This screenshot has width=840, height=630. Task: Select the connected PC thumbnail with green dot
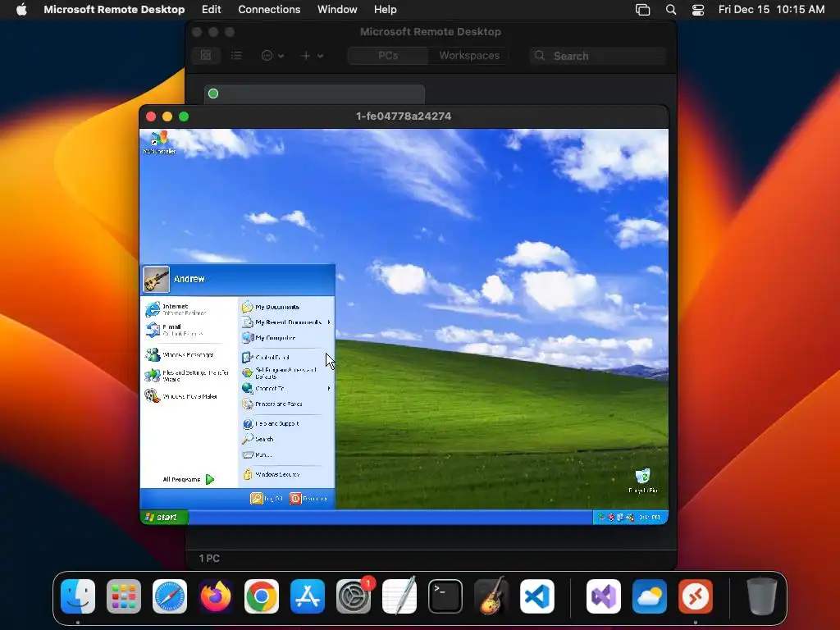(314, 94)
